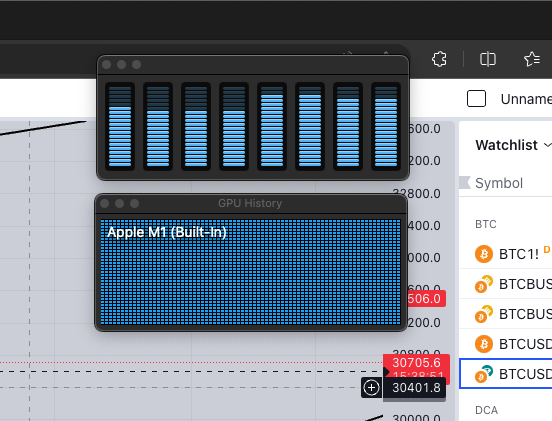Click the DCA watchlist section header
This screenshot has width=552, height=421.
[487, 410]
